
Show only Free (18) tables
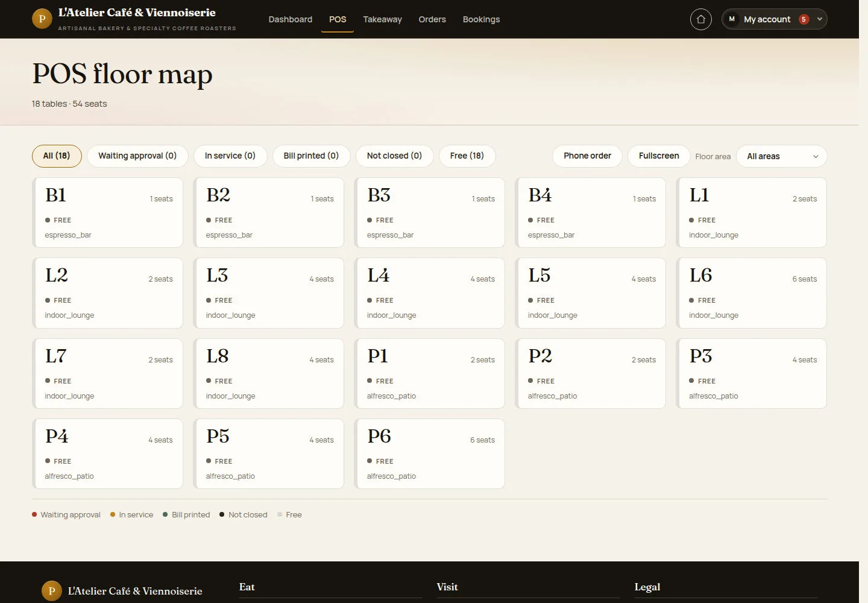[467, 156]
